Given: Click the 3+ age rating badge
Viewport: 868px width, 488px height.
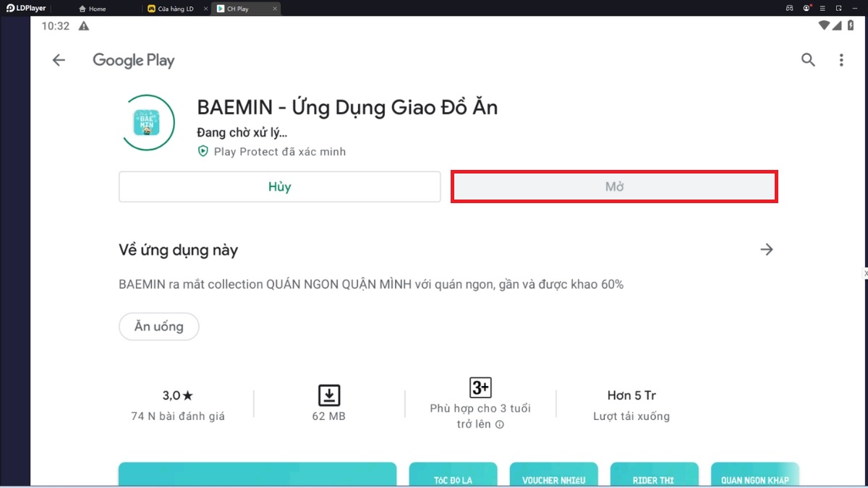Looking at the screenshot, I should [x=480, y=388].
